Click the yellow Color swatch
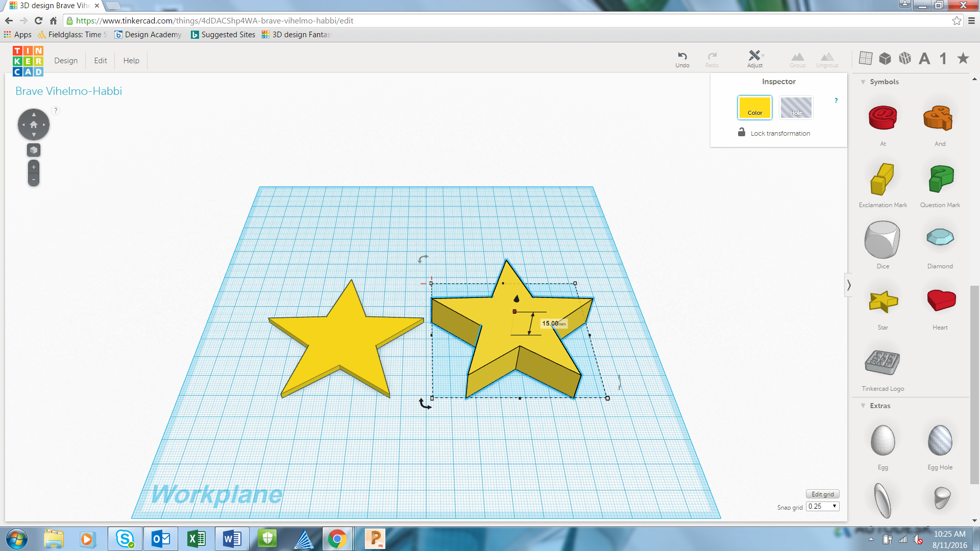 754,108
